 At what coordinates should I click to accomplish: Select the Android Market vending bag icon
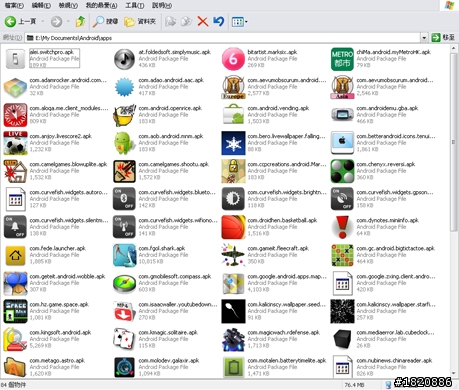click(233, 115)
